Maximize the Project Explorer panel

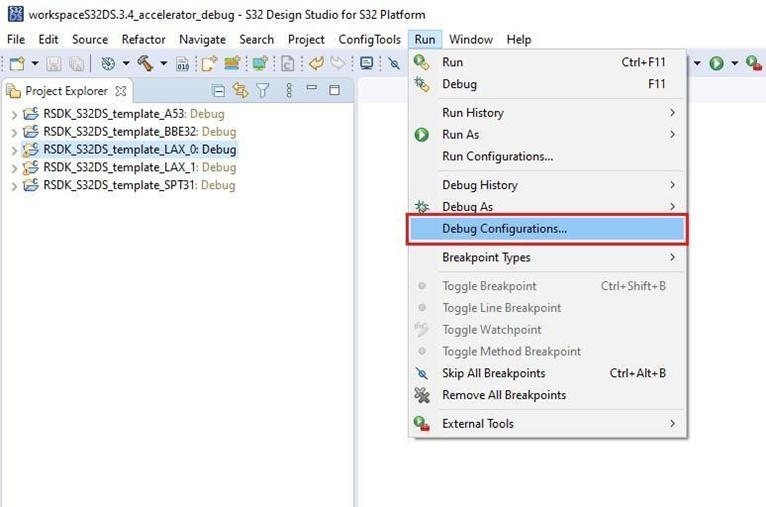(335, 90)
